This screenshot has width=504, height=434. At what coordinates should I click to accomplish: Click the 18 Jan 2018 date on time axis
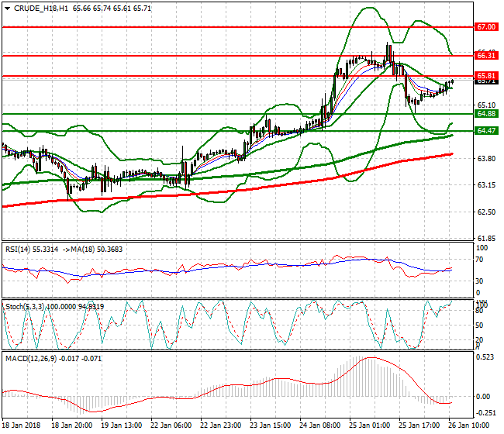[20, 425]
